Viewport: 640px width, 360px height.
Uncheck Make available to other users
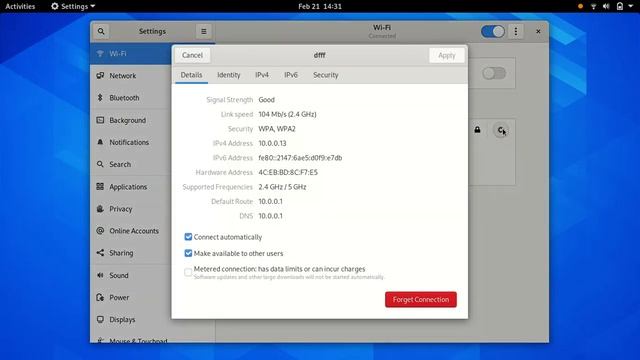188,253
